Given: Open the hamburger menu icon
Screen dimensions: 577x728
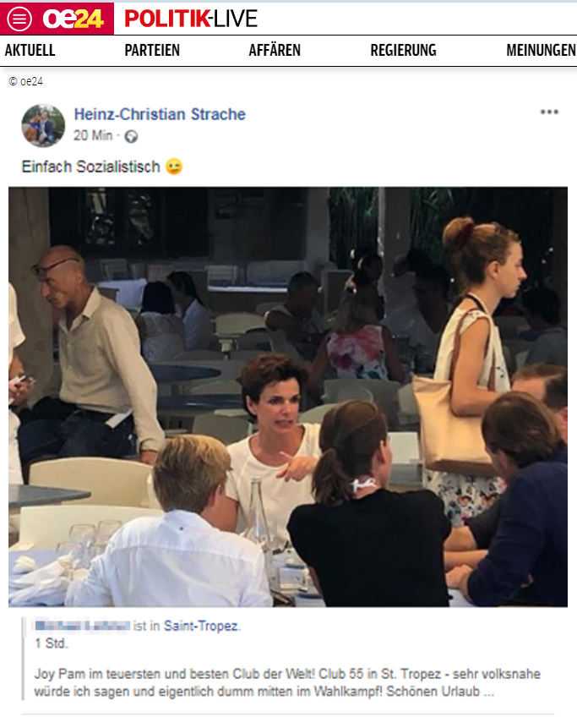Looking at the screenshot, I should pos(19,19).
